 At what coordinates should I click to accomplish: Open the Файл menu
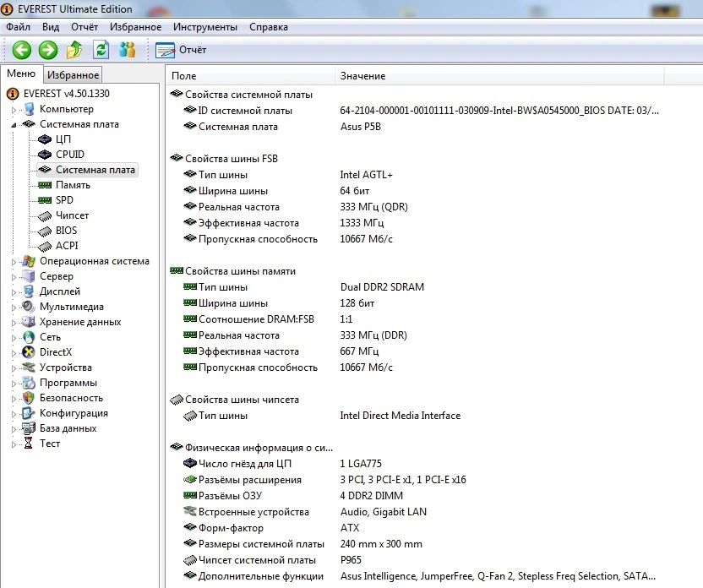tap(18, 27)
